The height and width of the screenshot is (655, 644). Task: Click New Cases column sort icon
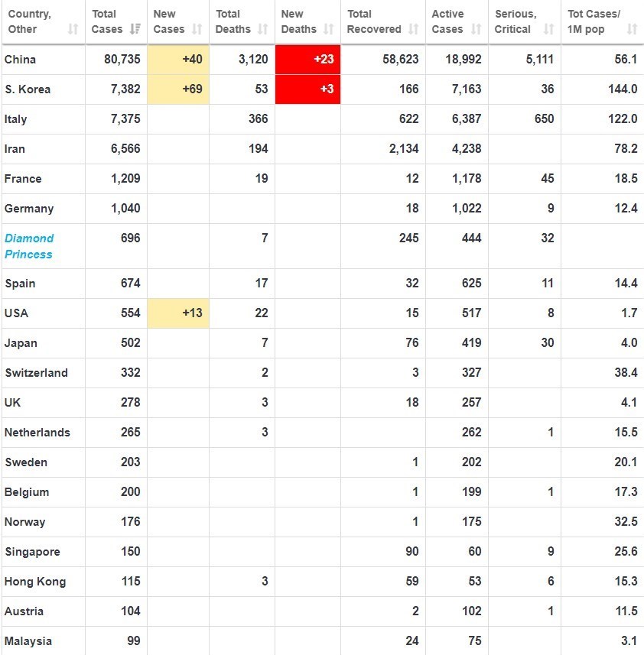click(197, 29)
